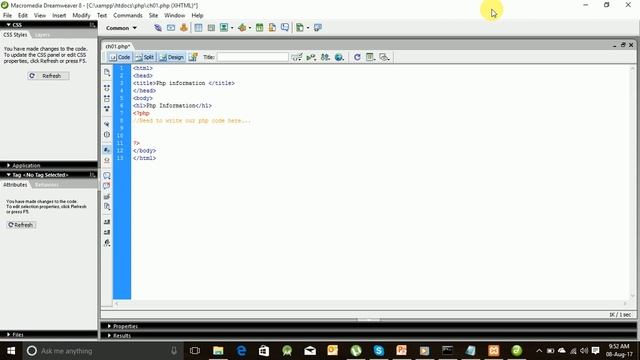
Task: Click the Tag Chooser icon
Action: [x=318, y=28]
